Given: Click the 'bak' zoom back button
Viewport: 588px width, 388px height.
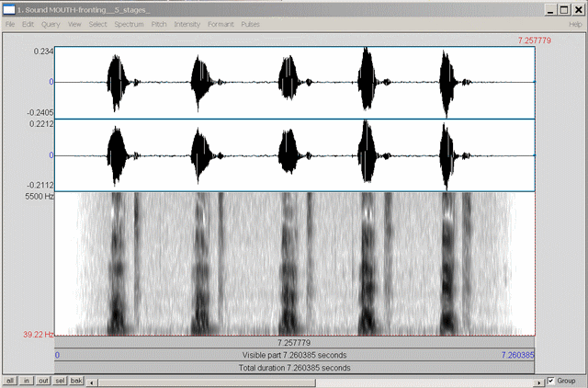Looking at the screenshot, I should (77, 381).
